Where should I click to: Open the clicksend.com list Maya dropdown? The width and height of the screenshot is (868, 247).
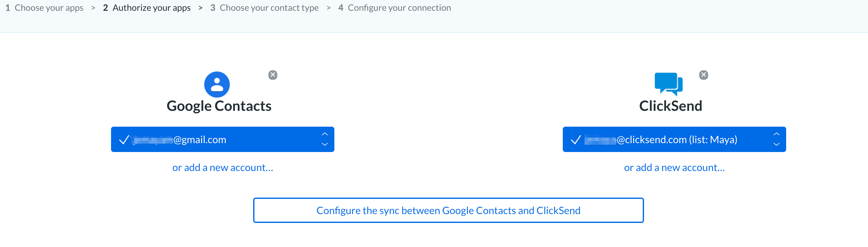coord(674,139)
